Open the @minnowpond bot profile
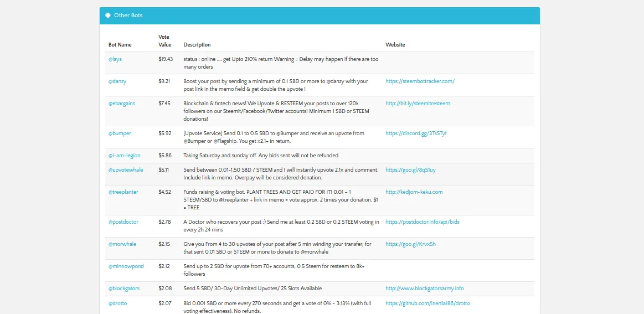 tap(126, 266)
